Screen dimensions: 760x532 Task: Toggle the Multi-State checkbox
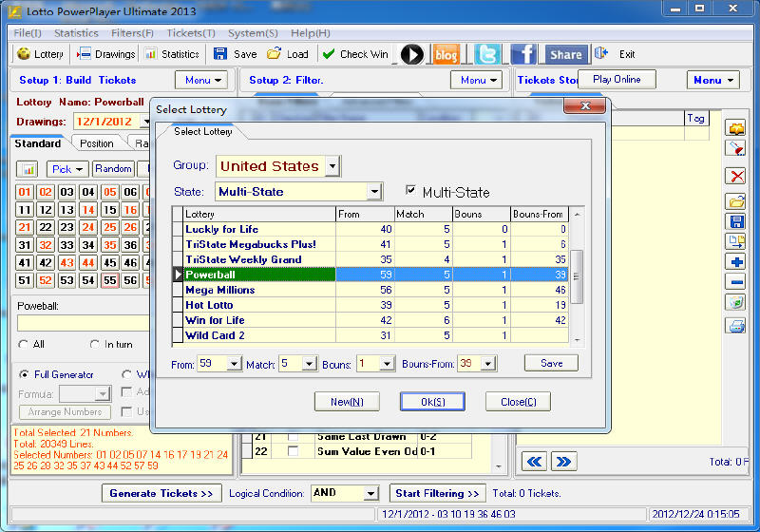(x=410, y=190)
